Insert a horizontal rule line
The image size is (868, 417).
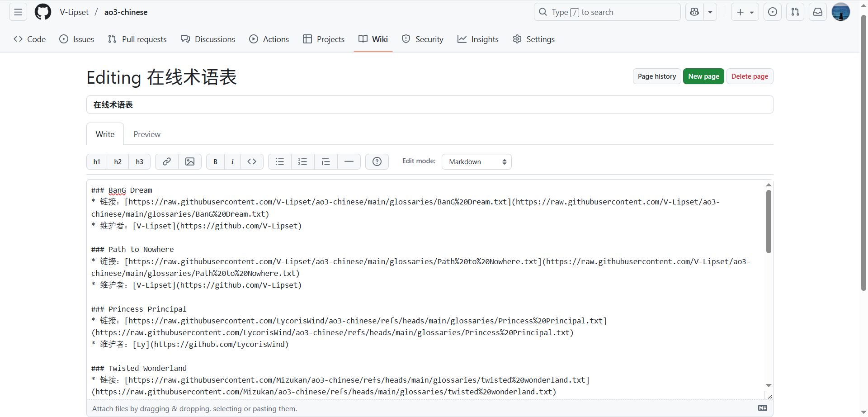coord(349,161)
